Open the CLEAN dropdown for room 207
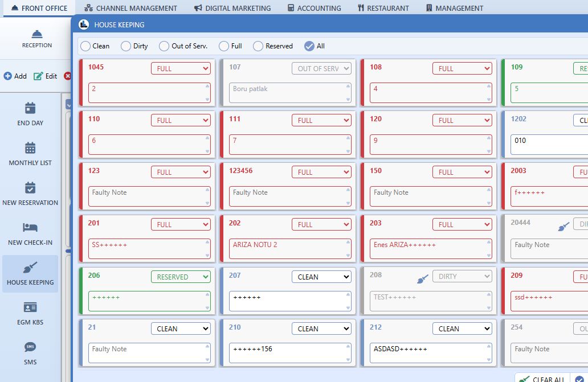Viewport: 588px width, 382px height. 321,277
